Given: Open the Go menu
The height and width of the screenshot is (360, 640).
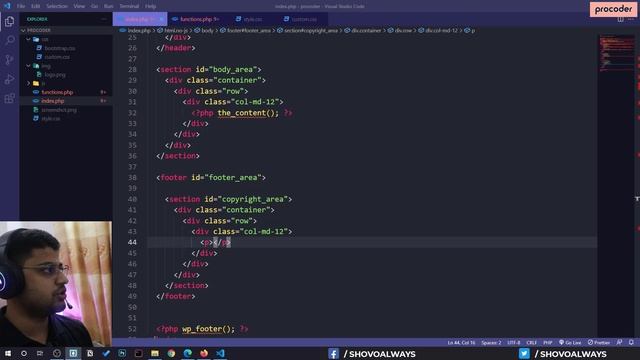Looking at the screenshot, I should tap(94, 6).
